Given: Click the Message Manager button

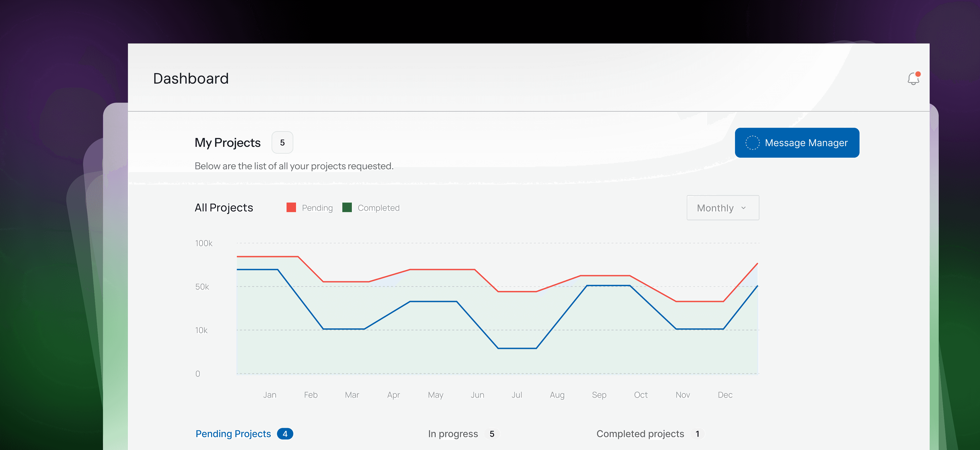Looking at the screenshot, I should (797, 143).
